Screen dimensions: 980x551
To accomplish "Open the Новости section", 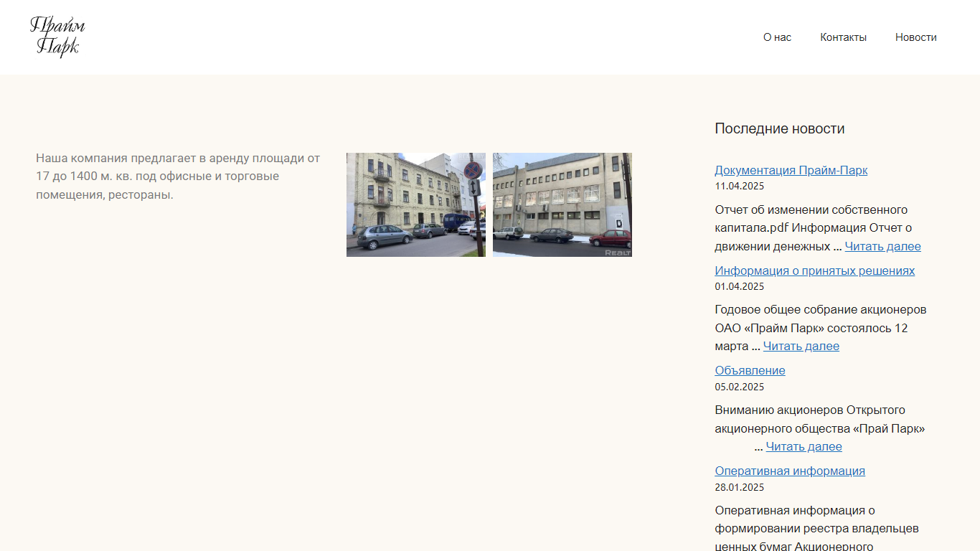I will tap(915, 37).
